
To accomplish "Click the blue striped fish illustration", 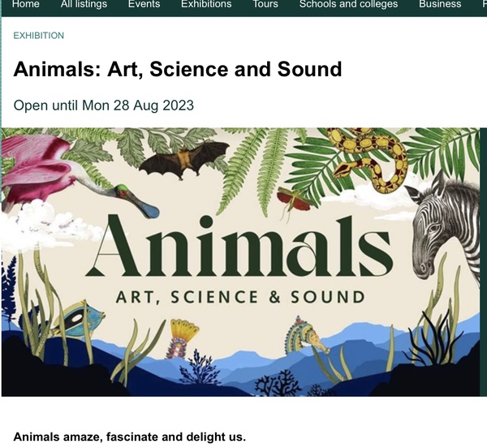I will 78,320.
